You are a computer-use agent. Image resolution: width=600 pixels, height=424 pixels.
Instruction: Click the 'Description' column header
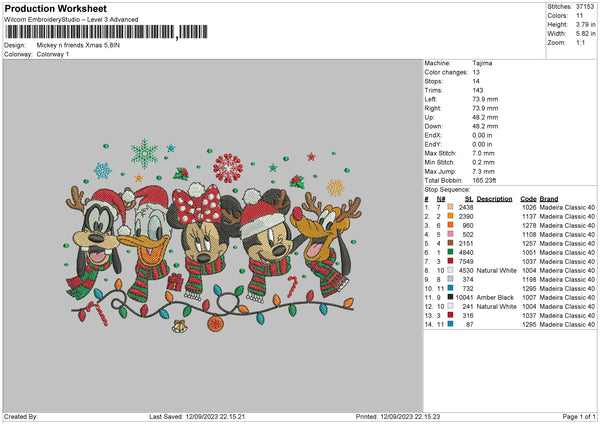tap(494, 199)
